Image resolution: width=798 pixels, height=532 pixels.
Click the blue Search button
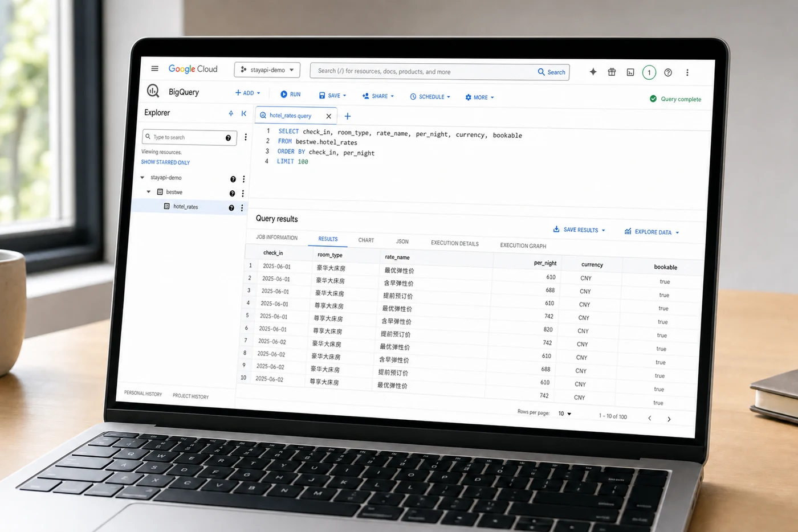[x=552, y=72]
